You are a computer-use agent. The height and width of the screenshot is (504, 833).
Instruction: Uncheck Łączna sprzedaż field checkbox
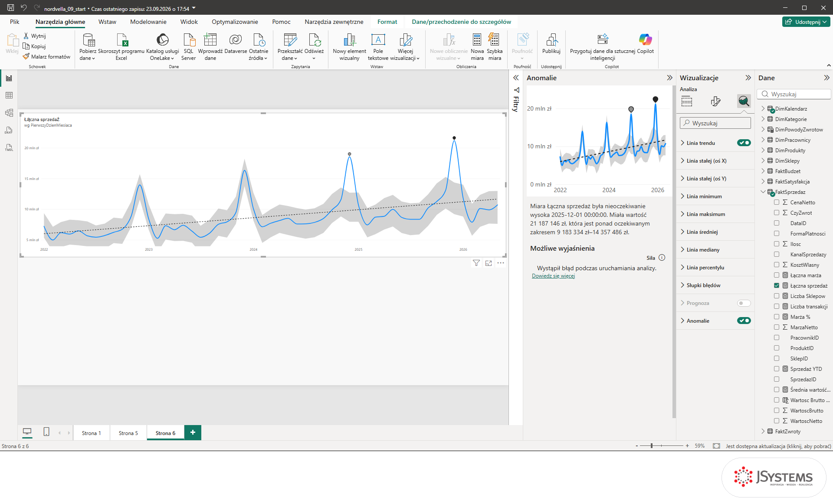tap(777, 285)
